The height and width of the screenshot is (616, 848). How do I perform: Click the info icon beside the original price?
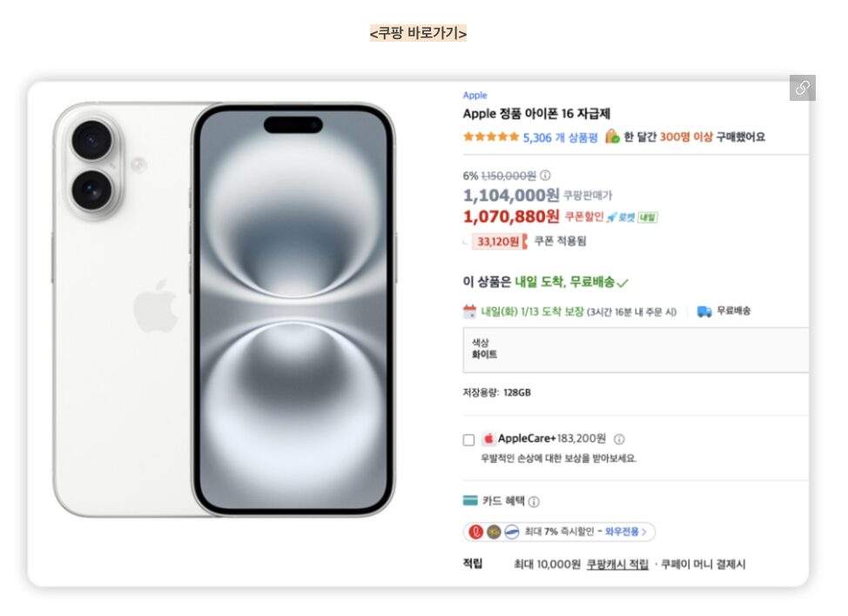pos(545,175)
